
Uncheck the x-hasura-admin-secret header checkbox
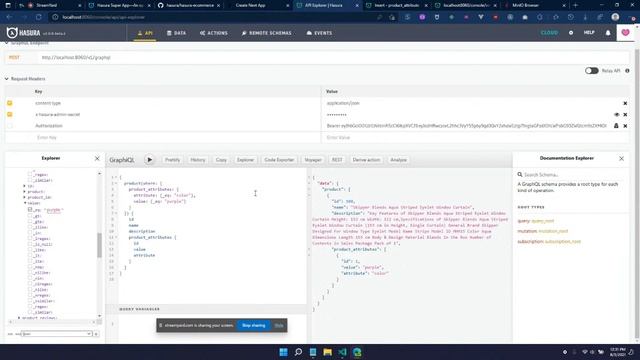[9, 115]
